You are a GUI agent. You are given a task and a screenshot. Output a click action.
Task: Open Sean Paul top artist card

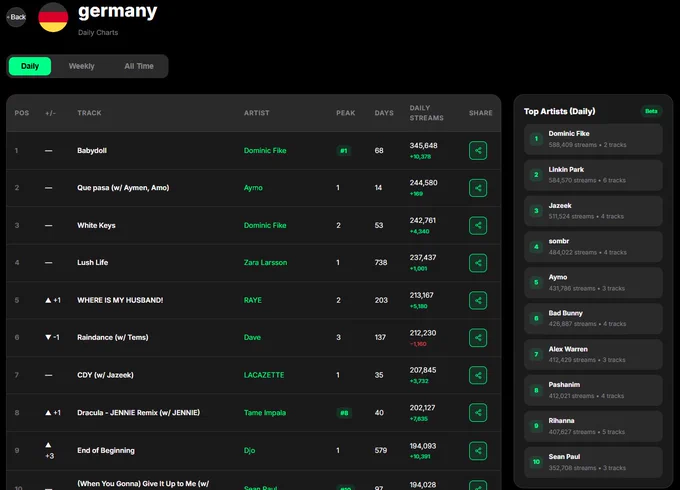point(593,462)
